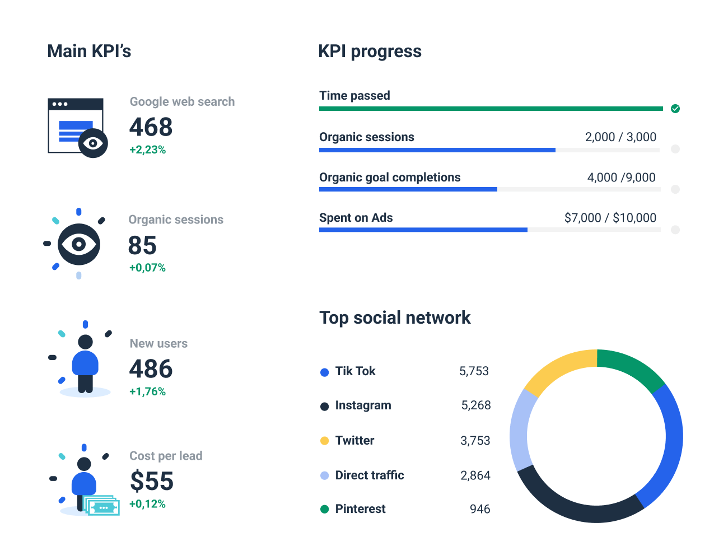
Task: Click the +0,12% change figure
Action: coord(148,505)
